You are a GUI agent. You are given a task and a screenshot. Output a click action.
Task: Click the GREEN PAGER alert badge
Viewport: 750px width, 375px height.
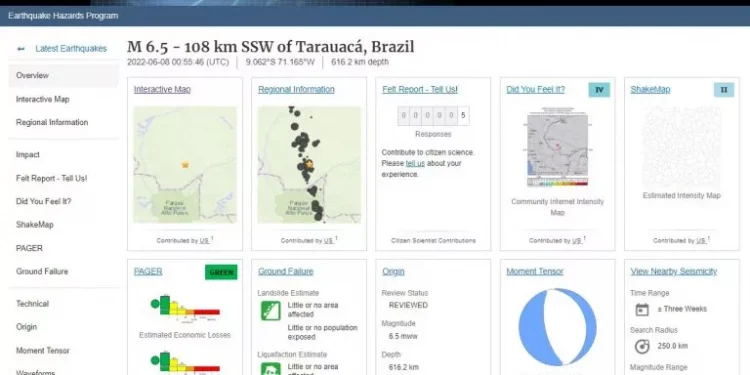[221, 272]
